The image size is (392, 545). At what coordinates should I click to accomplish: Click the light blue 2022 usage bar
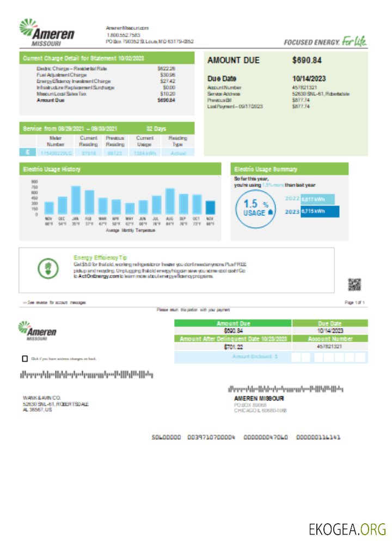pos(318,199)
